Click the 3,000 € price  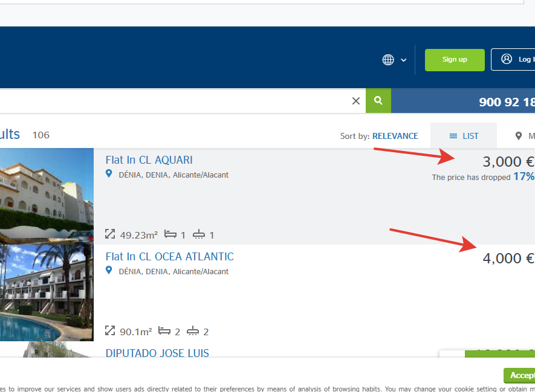[x=508, y=162]
